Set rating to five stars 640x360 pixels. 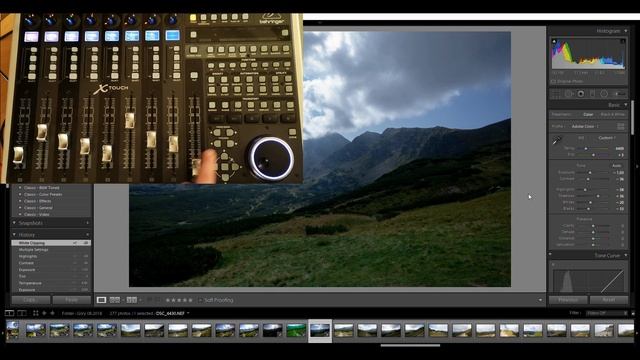tap(191, 300)
